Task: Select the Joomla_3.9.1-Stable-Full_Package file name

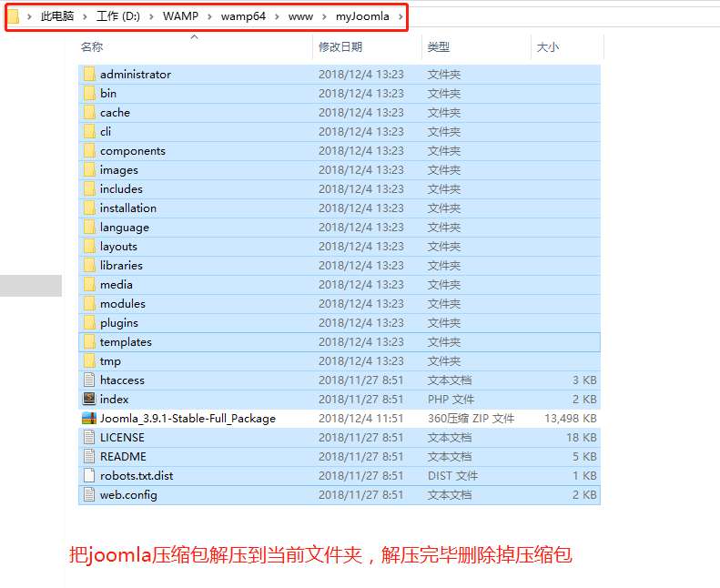Action: point(188,419)
